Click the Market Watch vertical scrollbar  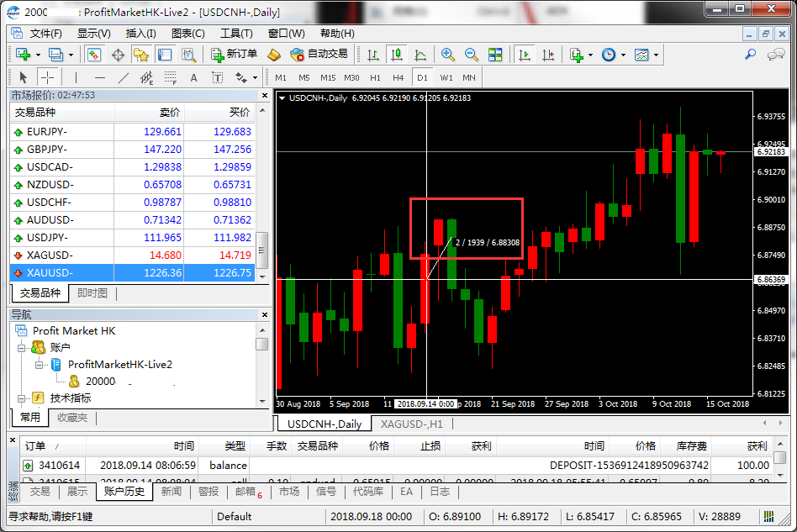(x=262, y=248)
